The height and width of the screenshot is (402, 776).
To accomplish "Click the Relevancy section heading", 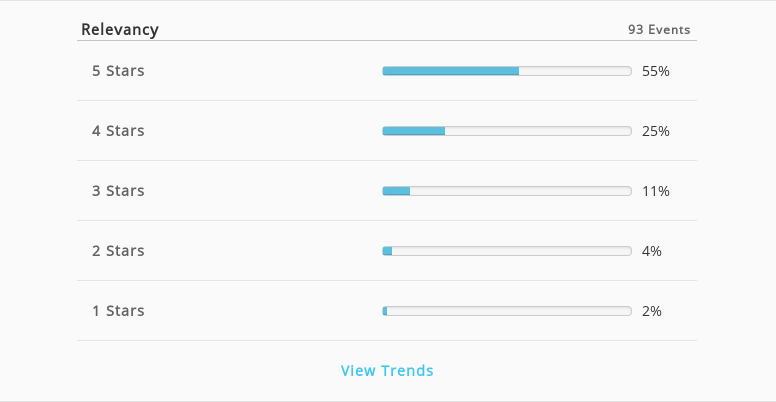I will pyautogui.click(x=120, y=30).
